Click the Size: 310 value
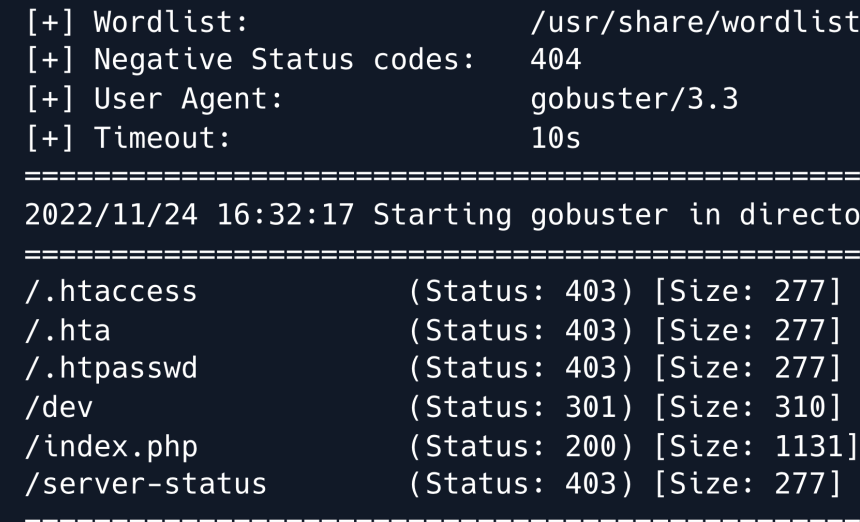This screenshot has width=860, height=522. (x=755, y=407)
